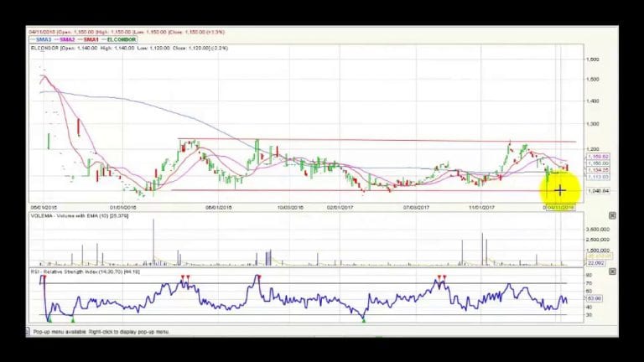
Task: Click the 1,159.62 moving average value label
Action: pyautogui.click(x=598, y=157)
